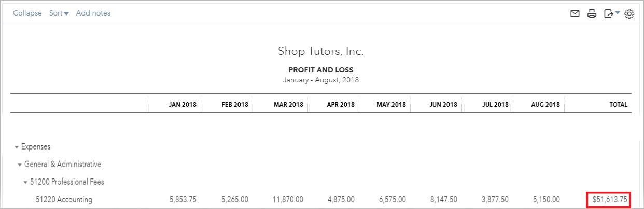Select the February 5,265.00 amount
The width and height of the screenshot is (644, 209).
[x=235, y=199]
